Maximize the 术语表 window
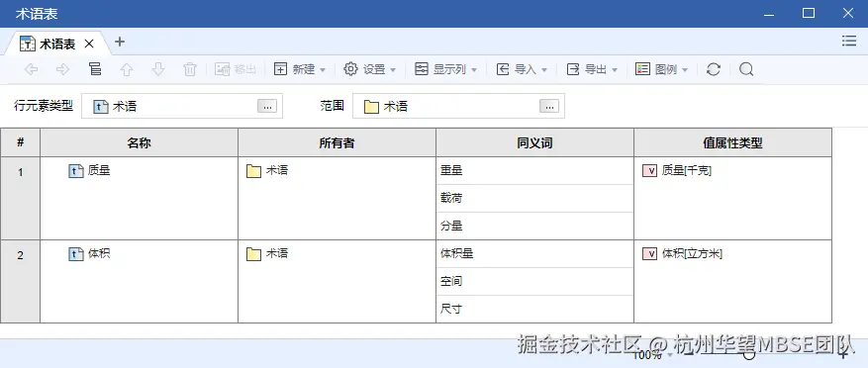The image size is (868, 368). coord(809,13)
